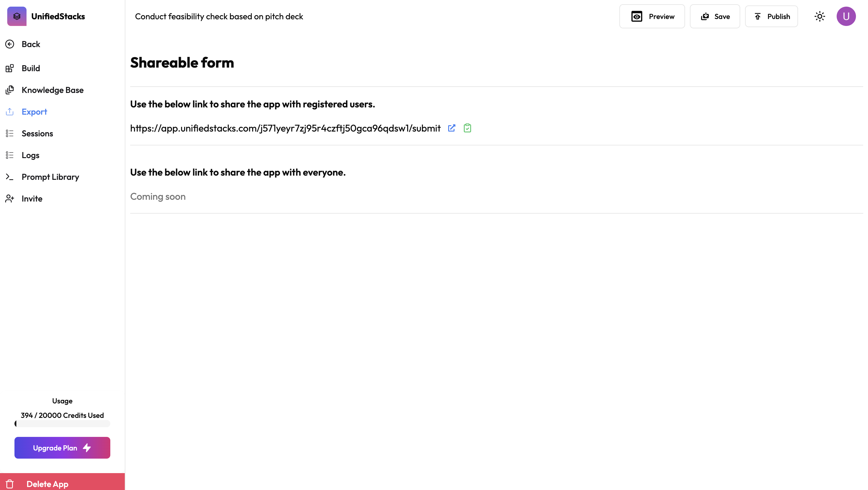
Task: Open user avatar menu
Action: (x=846, y=17)
